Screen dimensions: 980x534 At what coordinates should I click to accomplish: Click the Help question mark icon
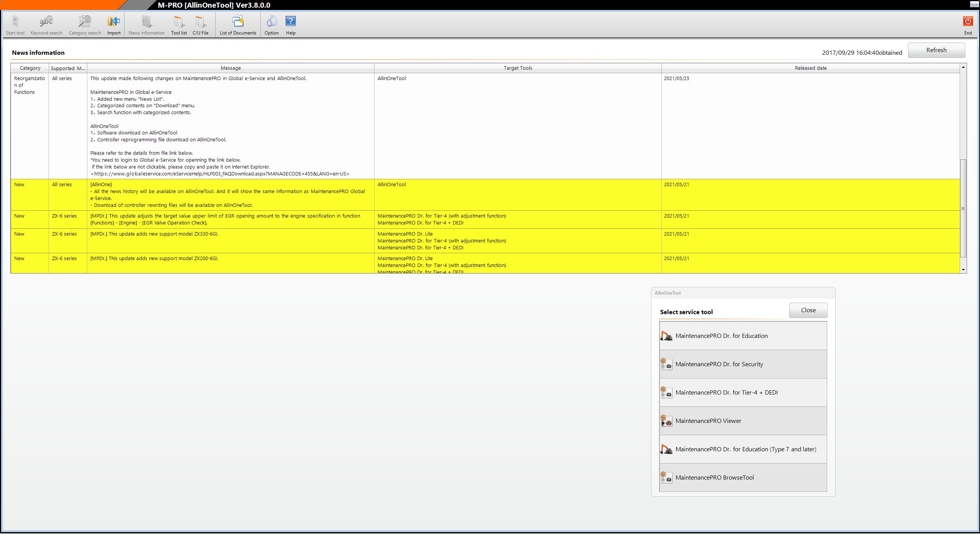291,25
